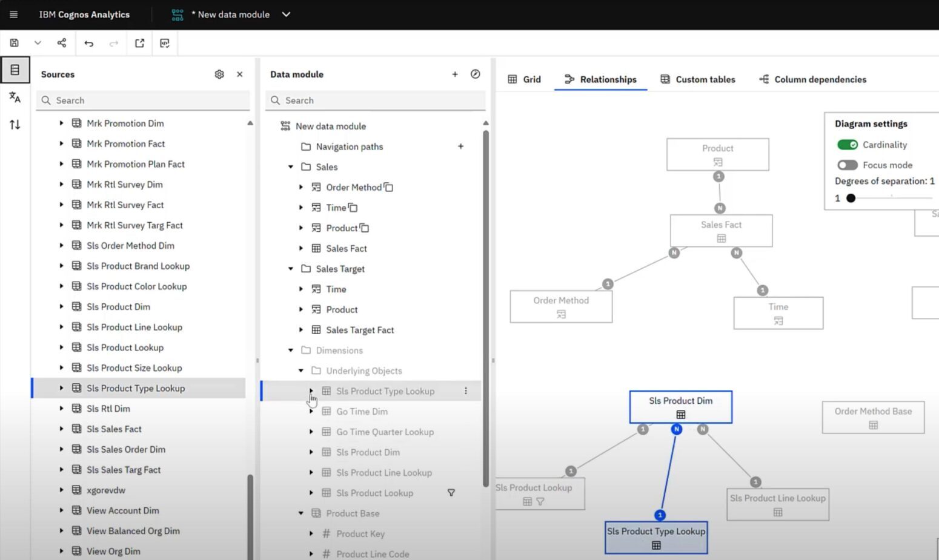939x560 pixels.
Task: Select the sort panel icon in left sidebar
Action: point(15,124)
